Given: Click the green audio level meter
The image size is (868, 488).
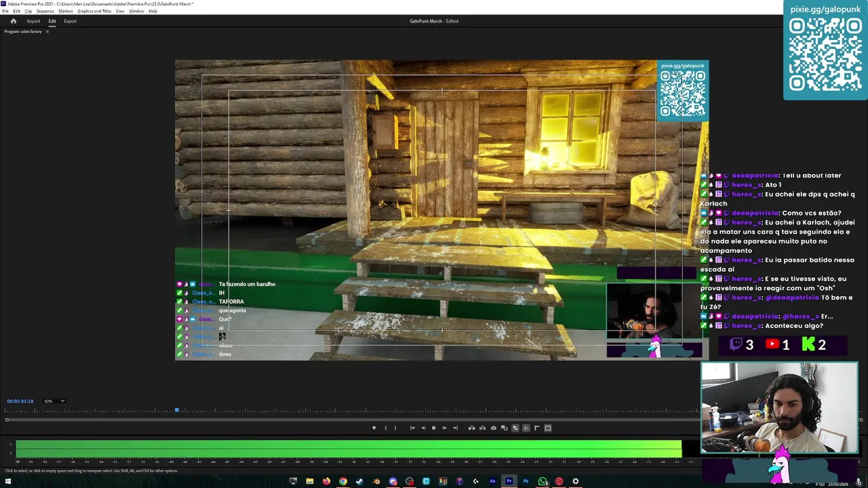Looking at the screenshot, I should pyautogui.click(x=349, y=449).
